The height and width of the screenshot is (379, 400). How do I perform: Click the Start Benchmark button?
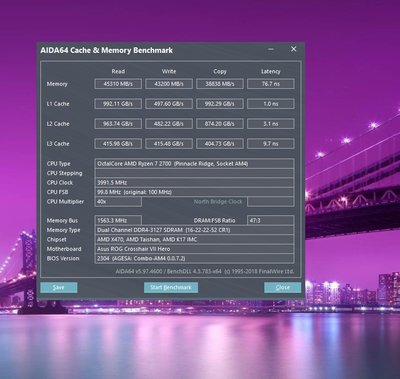(x=171, y=287)
